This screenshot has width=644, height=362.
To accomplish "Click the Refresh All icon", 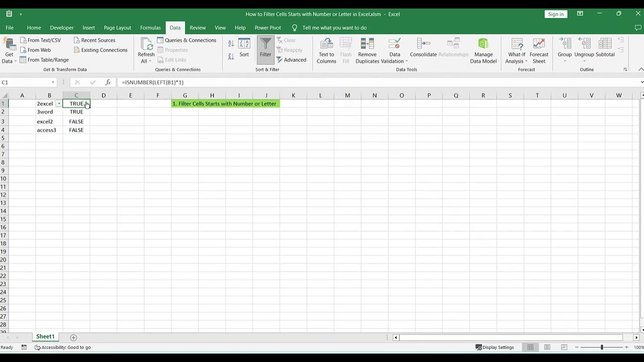I will point(146,44).
